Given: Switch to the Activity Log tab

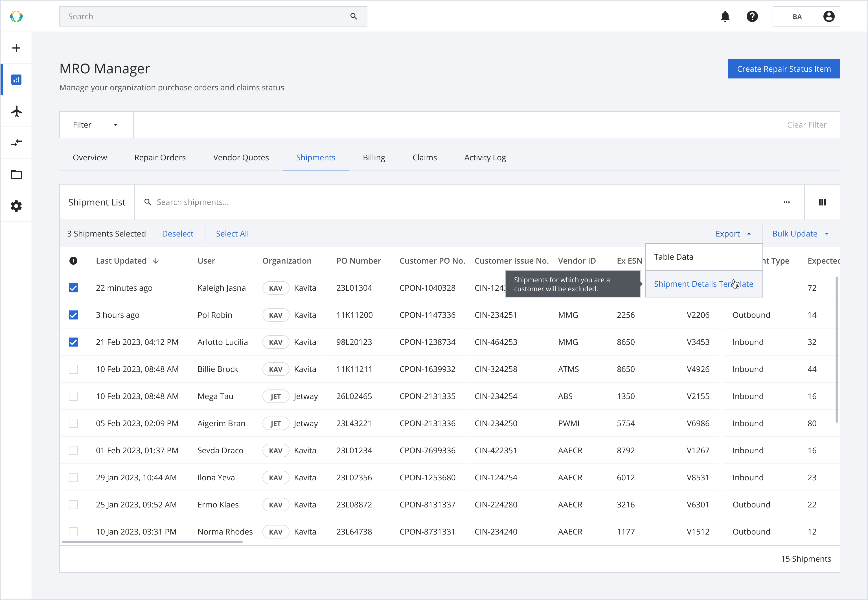Looking at the screenshot, I should click(x=485, y=157).
